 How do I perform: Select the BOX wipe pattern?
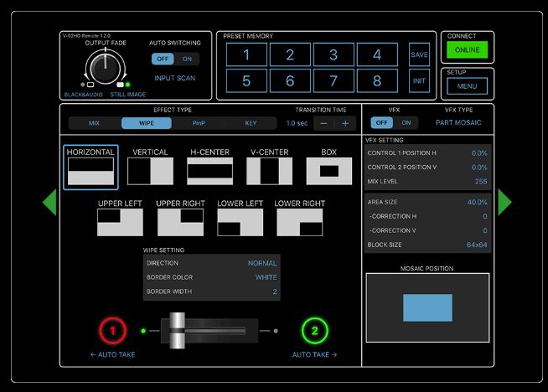click(328, 167)
